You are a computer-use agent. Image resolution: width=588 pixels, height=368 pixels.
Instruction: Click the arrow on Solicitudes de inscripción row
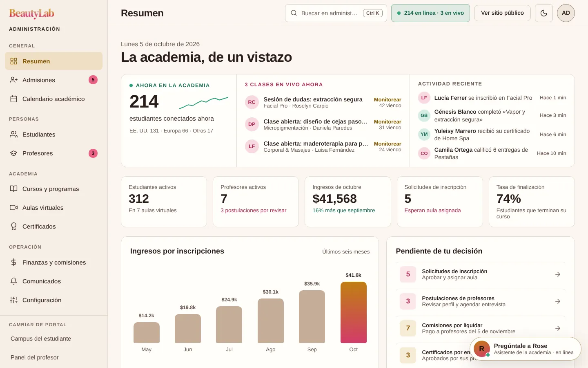558,274
